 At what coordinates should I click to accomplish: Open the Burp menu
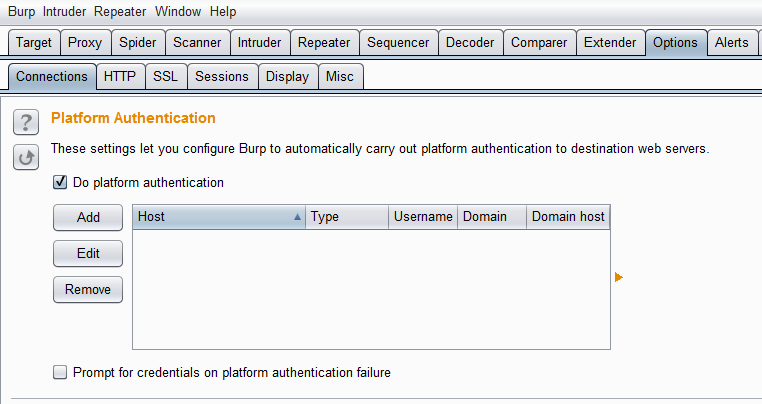(21, 12)
